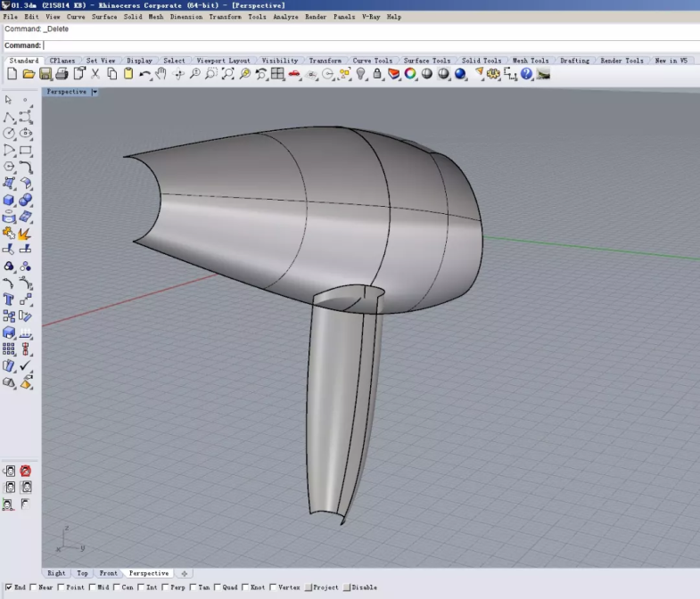Select the Box solid tool

click(9, 200)
